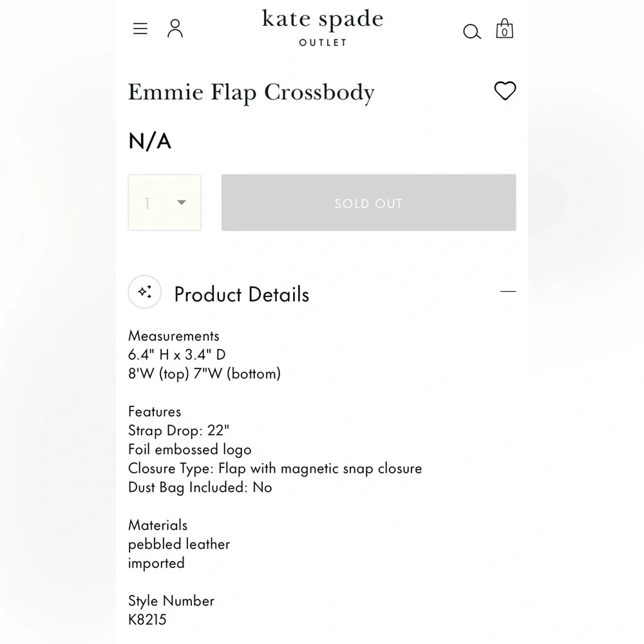The height and width of the screenshot is (644, 644).
Task: Go to kate spade outlet homepage logo
Action: pyautogui.click(x=323, y=28)
